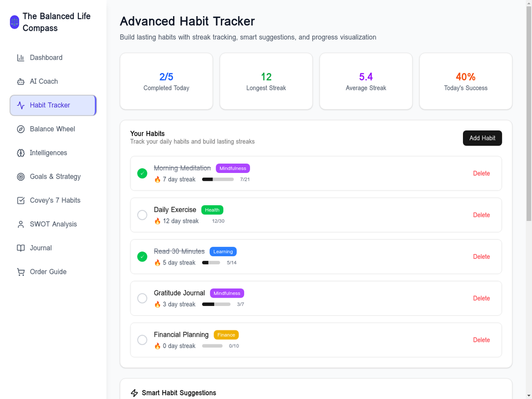Click the AI Coach robot icon
The image size is (532, 399).
pyautogui.click(x=21, y=82)
